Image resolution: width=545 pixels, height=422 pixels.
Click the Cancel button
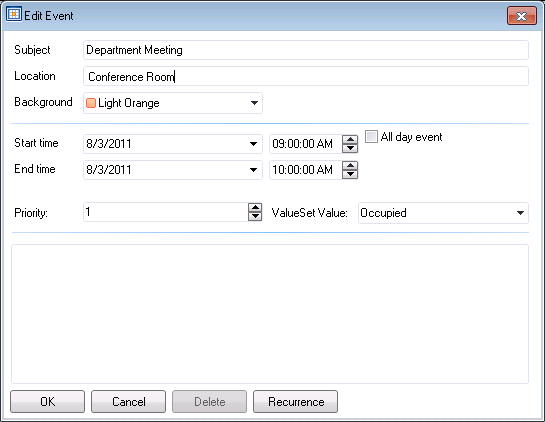(129, 402)
